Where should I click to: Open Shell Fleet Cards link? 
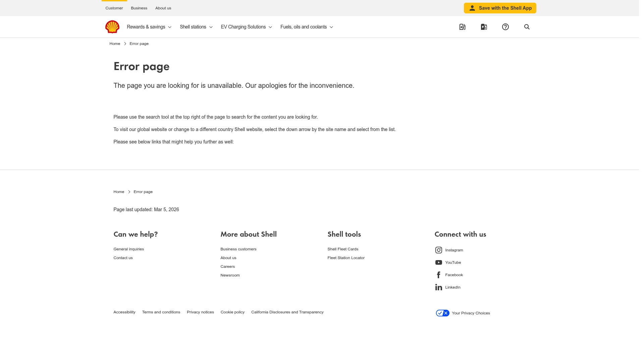click(x=343, y=249)
